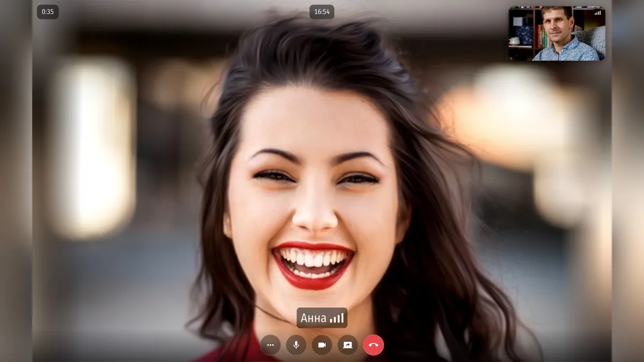End the call with the red button

(374, 345)
